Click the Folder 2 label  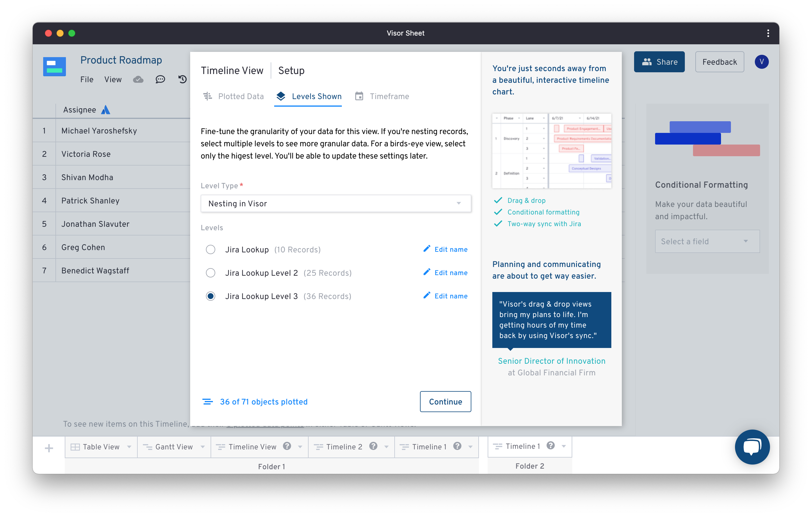tap(530, 466)
